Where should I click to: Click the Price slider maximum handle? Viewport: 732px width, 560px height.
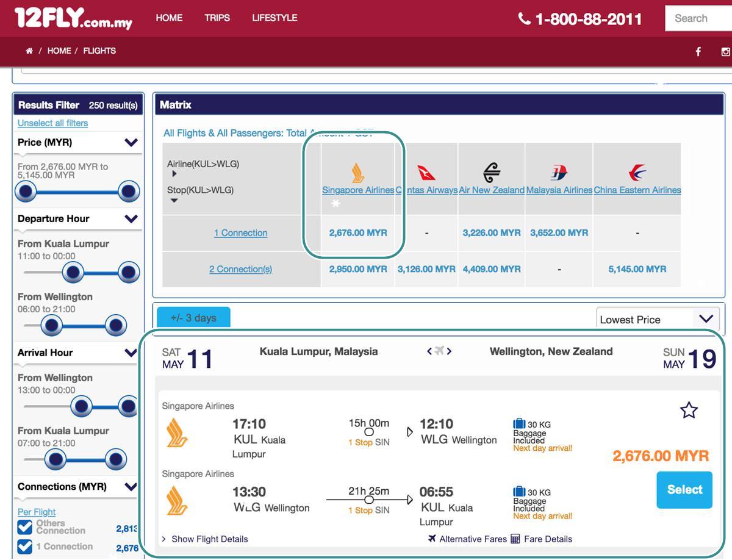129,192
